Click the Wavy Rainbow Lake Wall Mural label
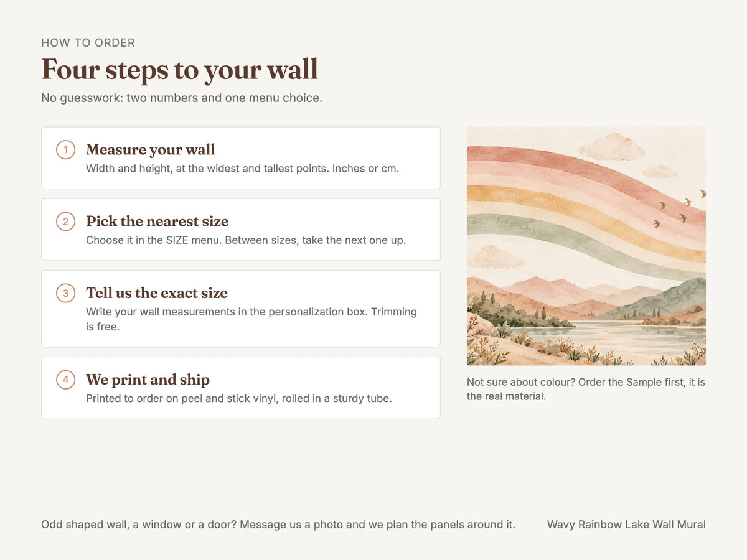The width and height of the screenshot is (747, 560). 626,525
